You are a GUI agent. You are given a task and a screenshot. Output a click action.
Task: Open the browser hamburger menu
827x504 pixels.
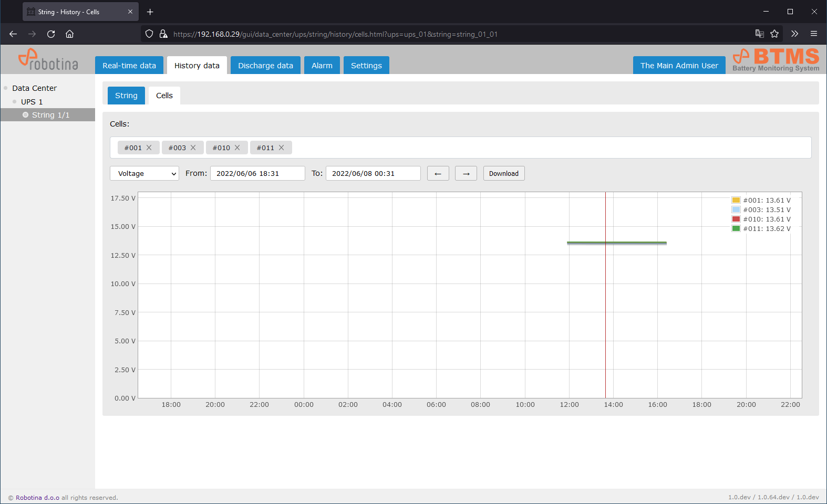click(814, 34)
